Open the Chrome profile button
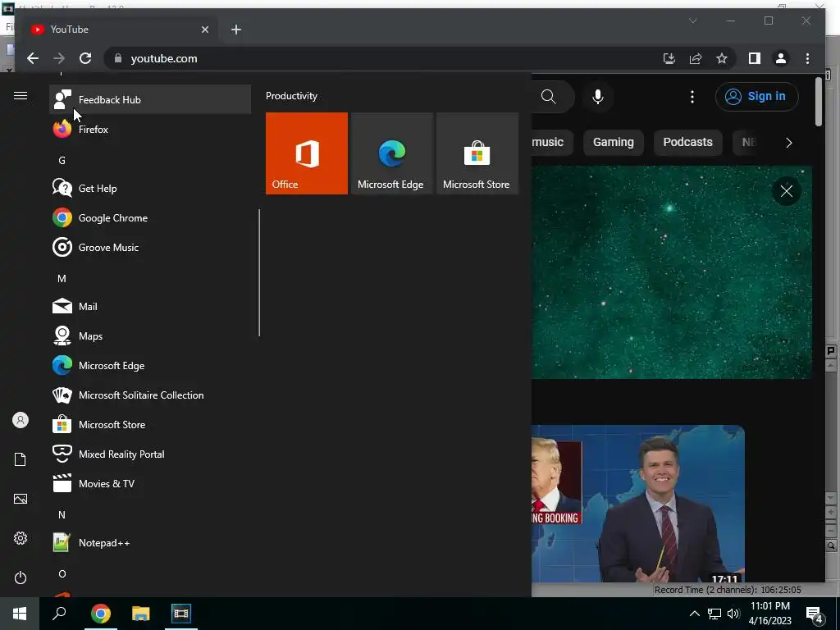 781,58
